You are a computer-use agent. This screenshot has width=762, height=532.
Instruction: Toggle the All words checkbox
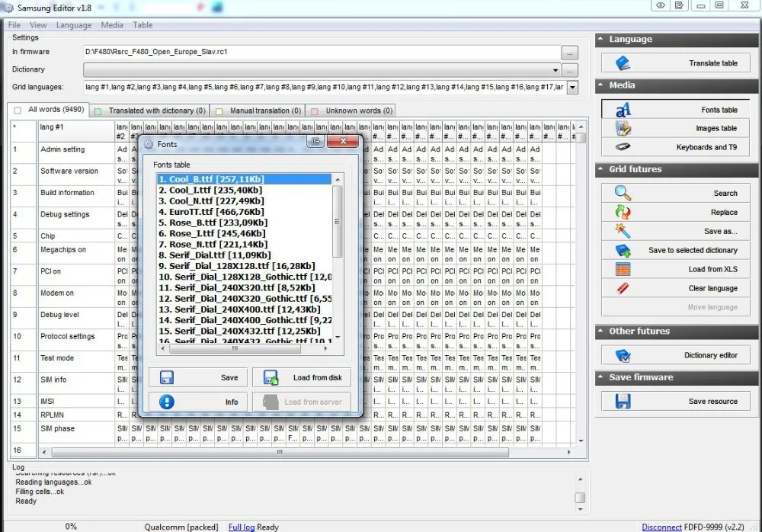pyautogui.click(x=18, y=111)
